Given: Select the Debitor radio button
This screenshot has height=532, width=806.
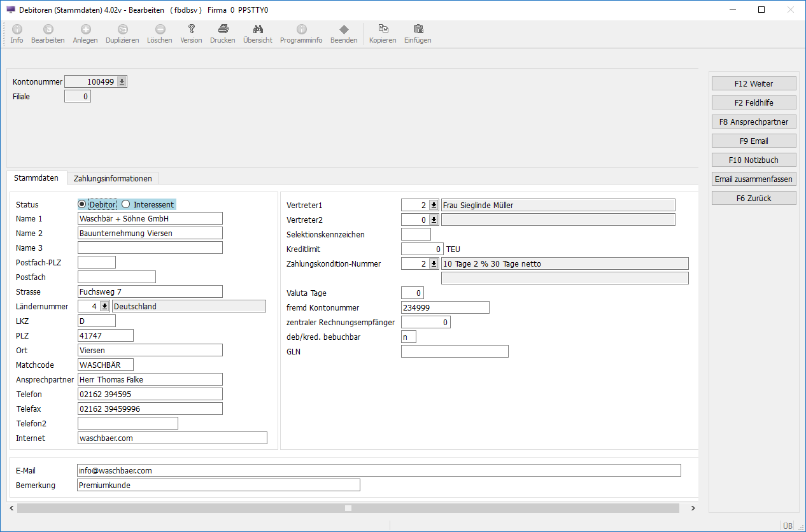Looking at the screenshot, I should (82, 204).
